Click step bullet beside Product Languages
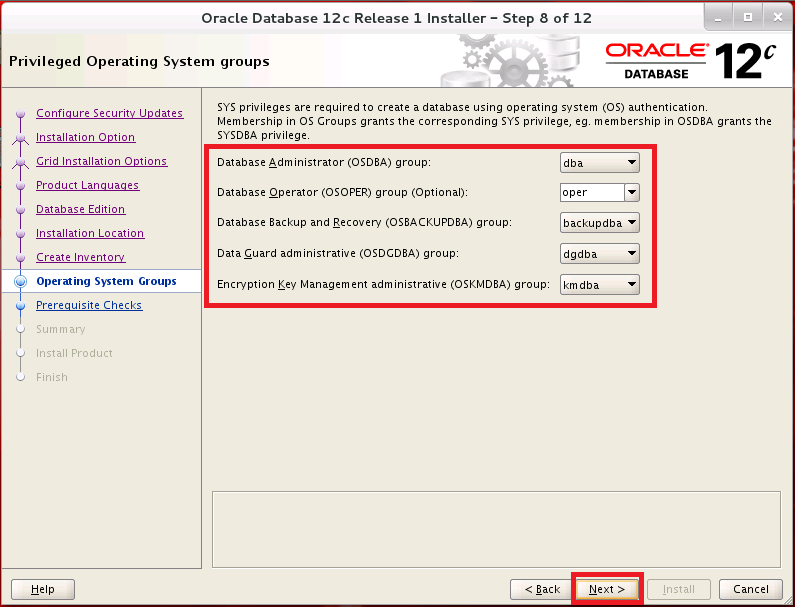 20,186
